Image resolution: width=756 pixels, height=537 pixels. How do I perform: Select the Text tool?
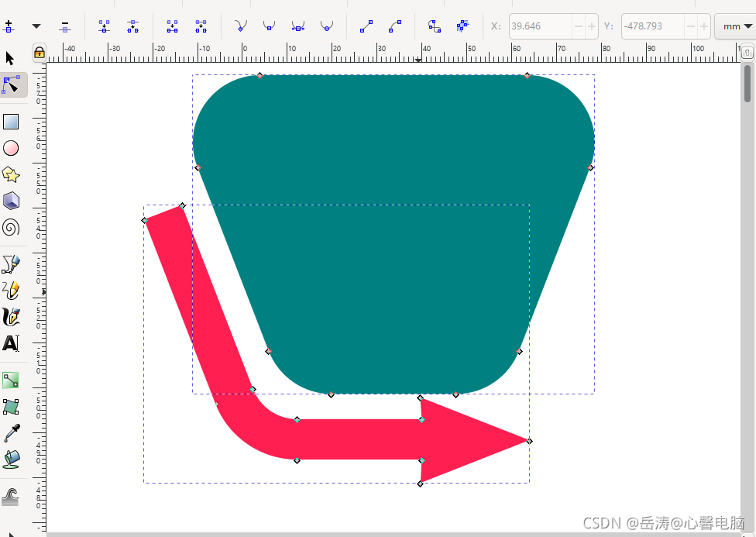click(x=11, y=343)
